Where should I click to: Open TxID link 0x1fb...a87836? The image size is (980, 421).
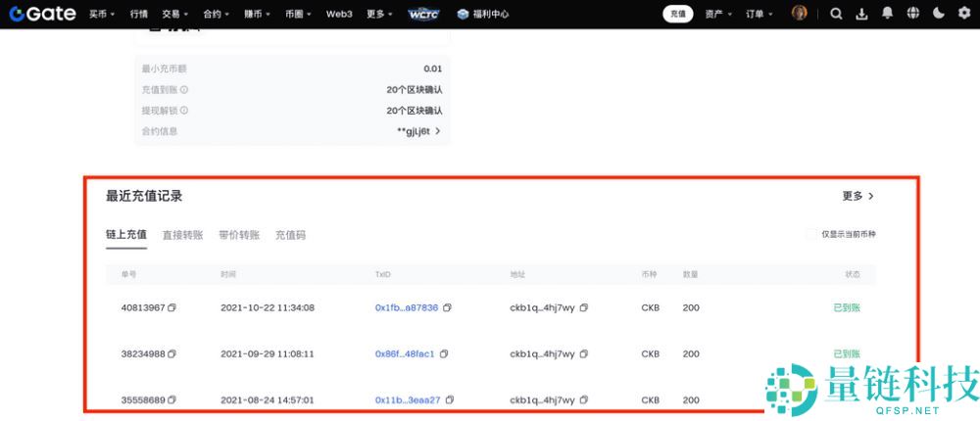[407, 307]
